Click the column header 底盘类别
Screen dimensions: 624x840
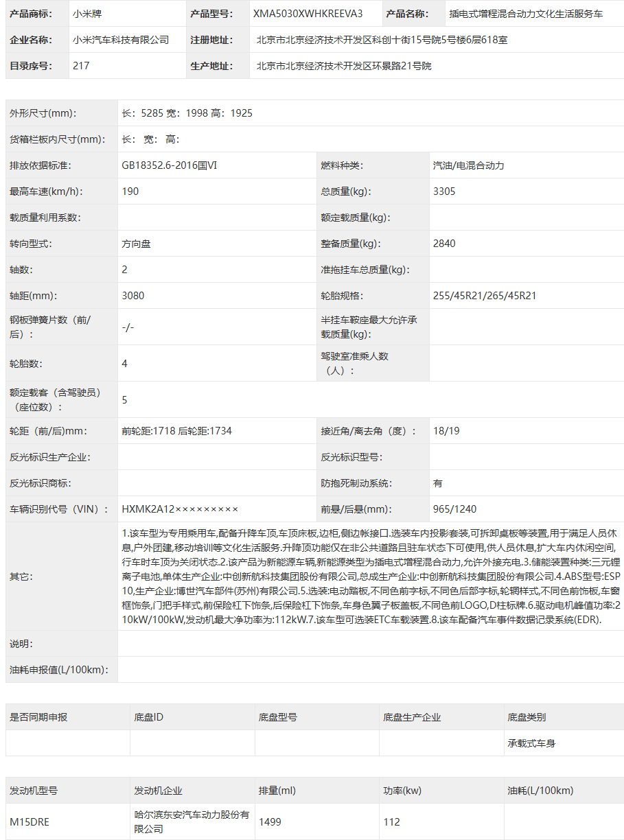click(x=527, y=717)
